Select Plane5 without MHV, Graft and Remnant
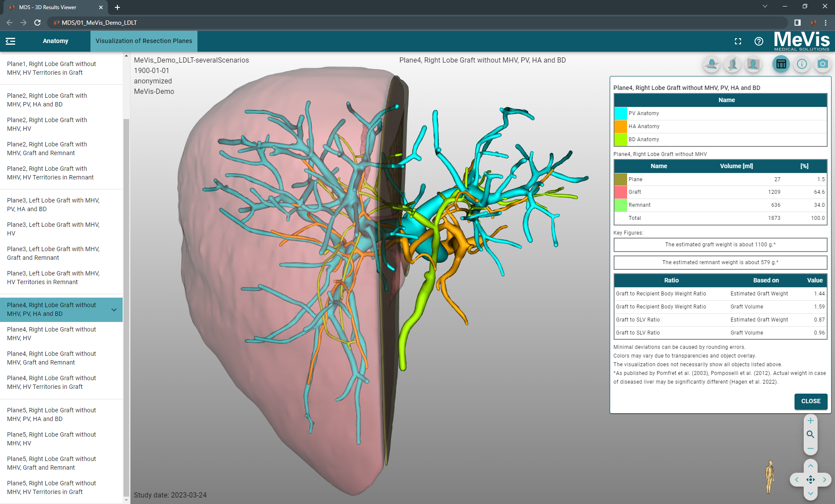This screenshot has height=504, width=835. pyautogui.click(x=61, y=463)
